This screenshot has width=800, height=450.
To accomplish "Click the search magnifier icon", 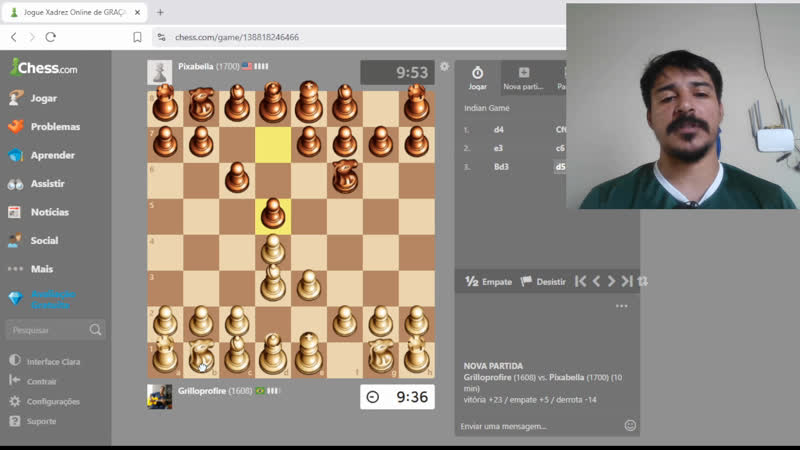I will pyautogui.click(x=95, y=330).
